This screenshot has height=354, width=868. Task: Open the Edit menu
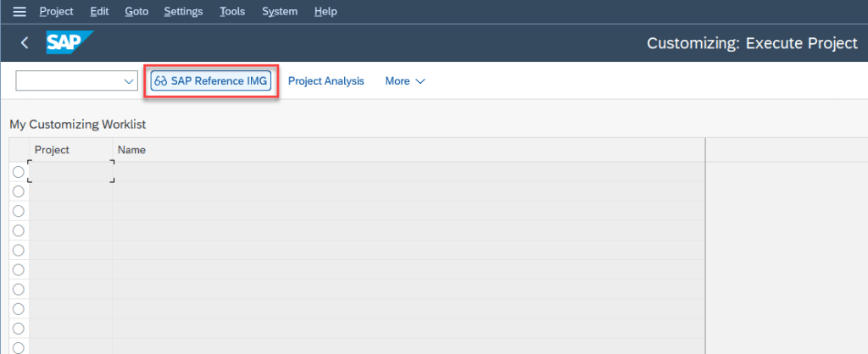[99, 12]
